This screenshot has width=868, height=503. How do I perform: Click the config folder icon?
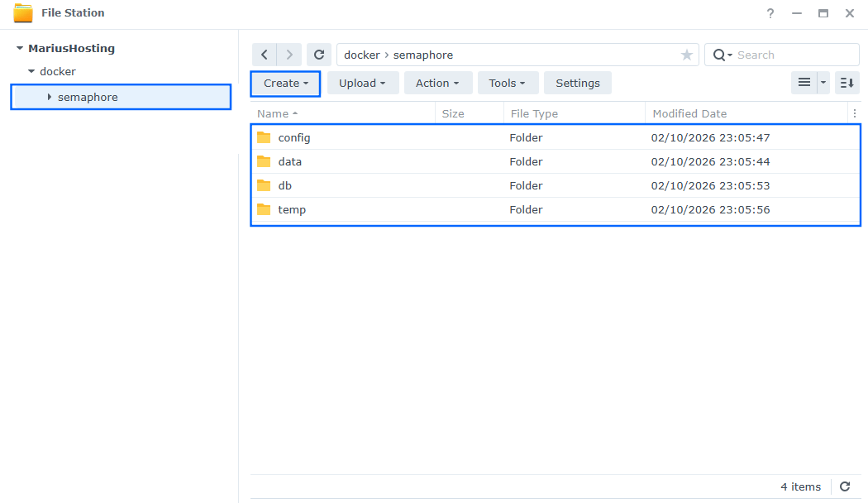tap(264, 137)
